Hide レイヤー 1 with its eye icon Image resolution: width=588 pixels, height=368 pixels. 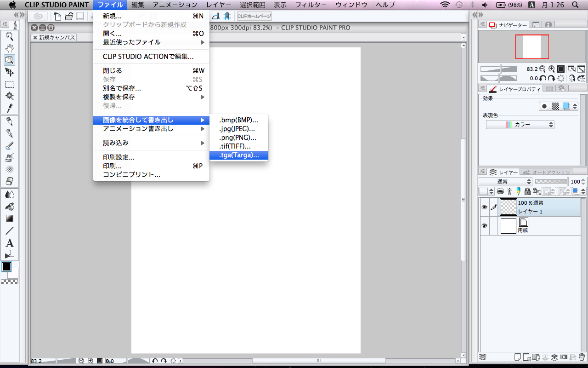(484, 207)
